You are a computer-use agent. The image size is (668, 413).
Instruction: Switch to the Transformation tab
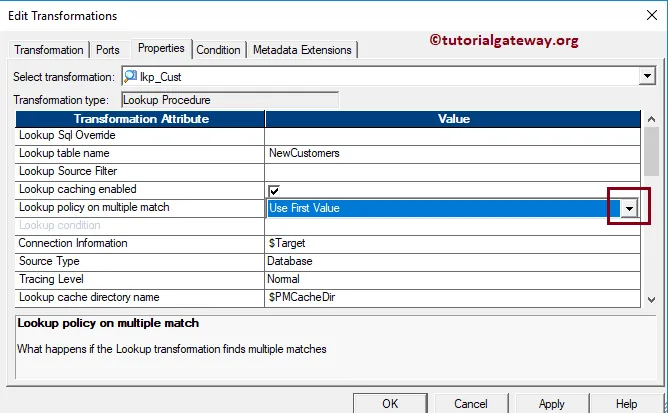[49, 50]
